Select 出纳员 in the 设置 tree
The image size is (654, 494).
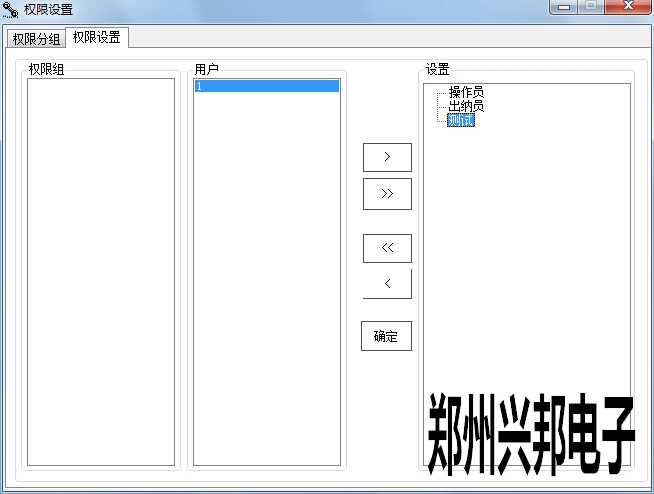click(x=466, y=106)
